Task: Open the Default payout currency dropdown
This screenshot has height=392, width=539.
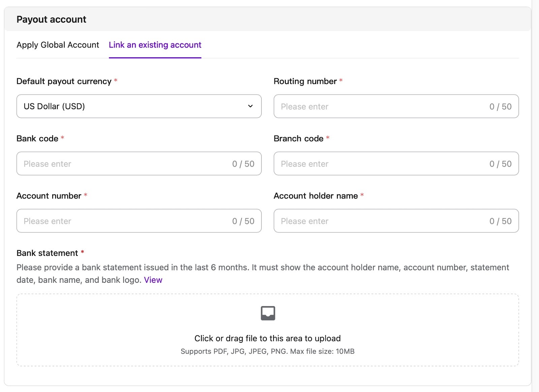Action: click(x=135, y=106)
